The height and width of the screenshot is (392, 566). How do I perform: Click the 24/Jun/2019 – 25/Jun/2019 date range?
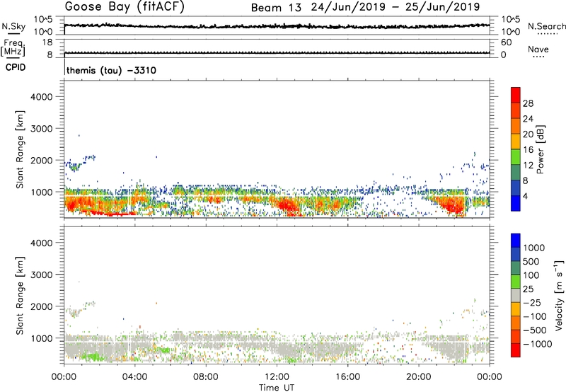click(395, 7)
